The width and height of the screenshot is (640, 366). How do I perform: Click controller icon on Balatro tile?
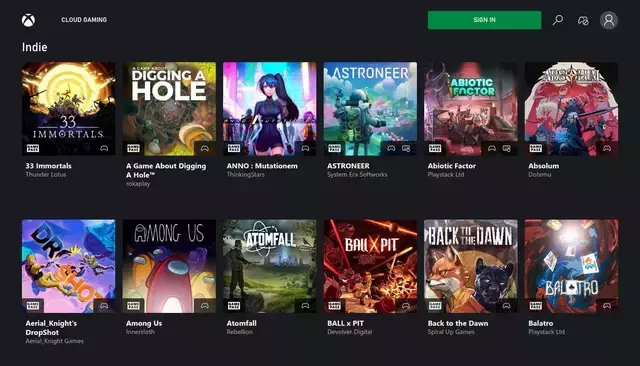coord(607,306)
